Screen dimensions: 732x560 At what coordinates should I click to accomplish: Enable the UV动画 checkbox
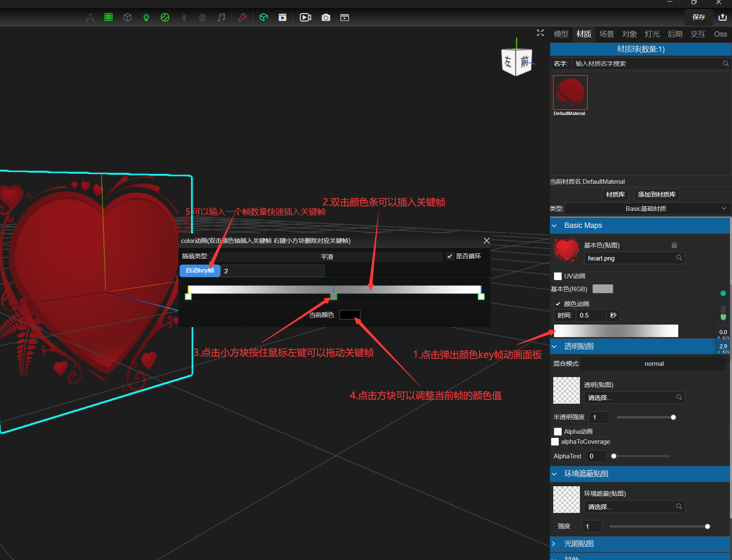(558, 276)
